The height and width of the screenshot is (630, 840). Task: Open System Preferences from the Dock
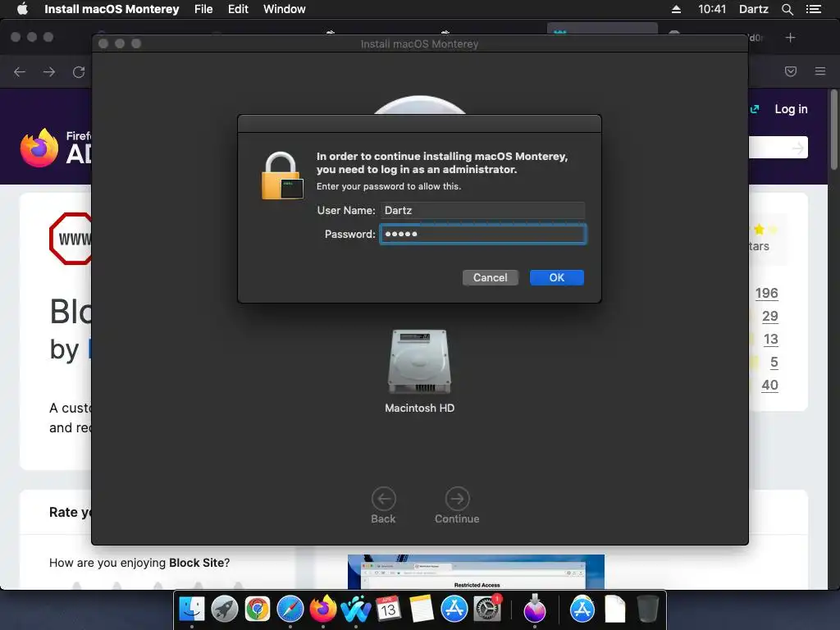tap(487, 609)
